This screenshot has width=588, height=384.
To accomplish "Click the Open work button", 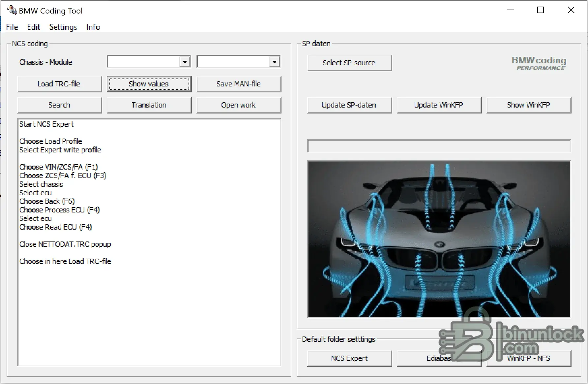I will tap(239, 105).
